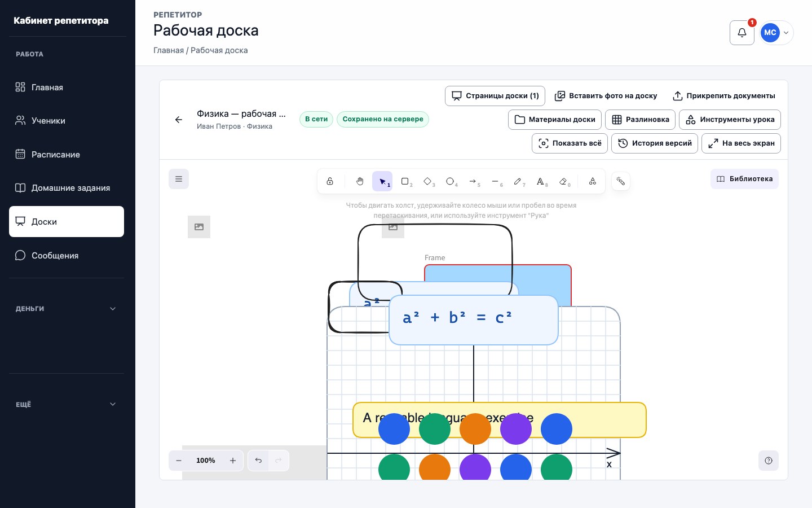Select the Text tool
The height and width of the screenshot is (508, 812).
point(541,181)
